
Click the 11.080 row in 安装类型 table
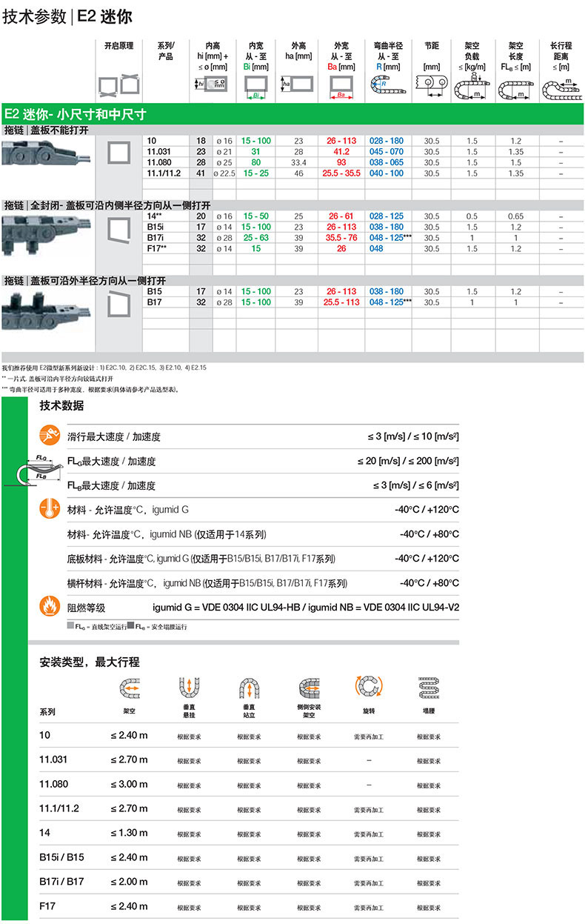point(53,784)
